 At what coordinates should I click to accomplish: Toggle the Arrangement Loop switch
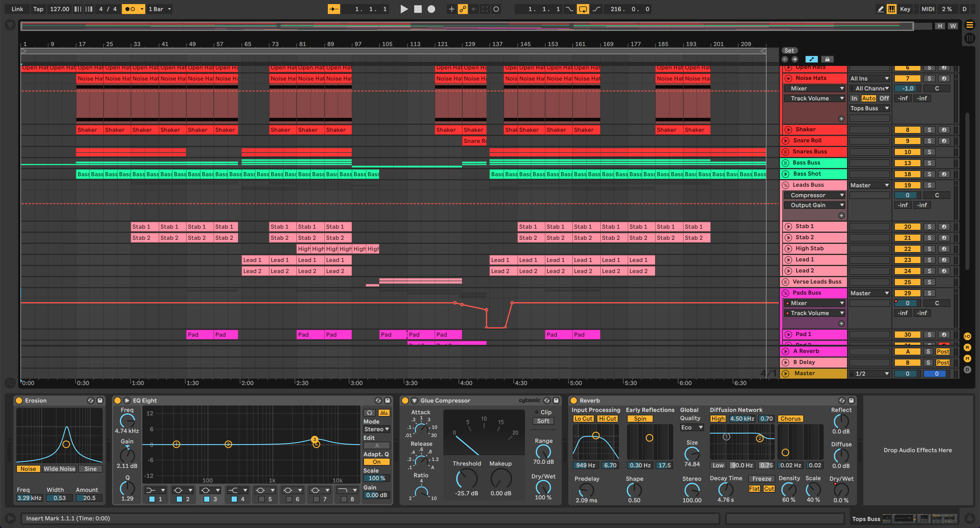(582, 9)
